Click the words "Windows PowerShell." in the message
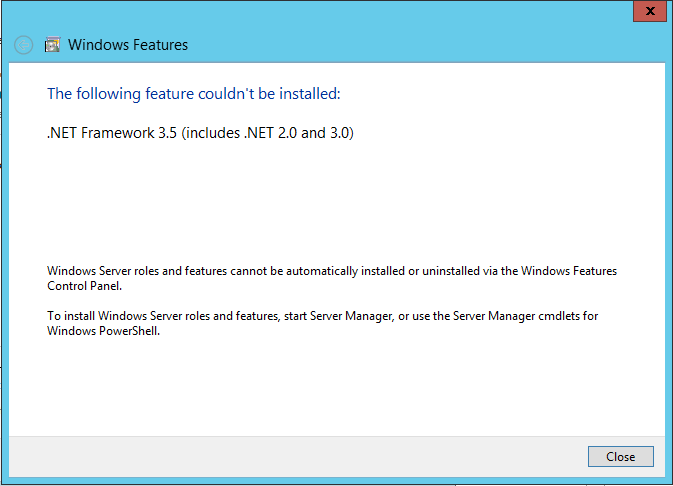Viewport: 673px width, 486px height. click(x=103, y=331)
